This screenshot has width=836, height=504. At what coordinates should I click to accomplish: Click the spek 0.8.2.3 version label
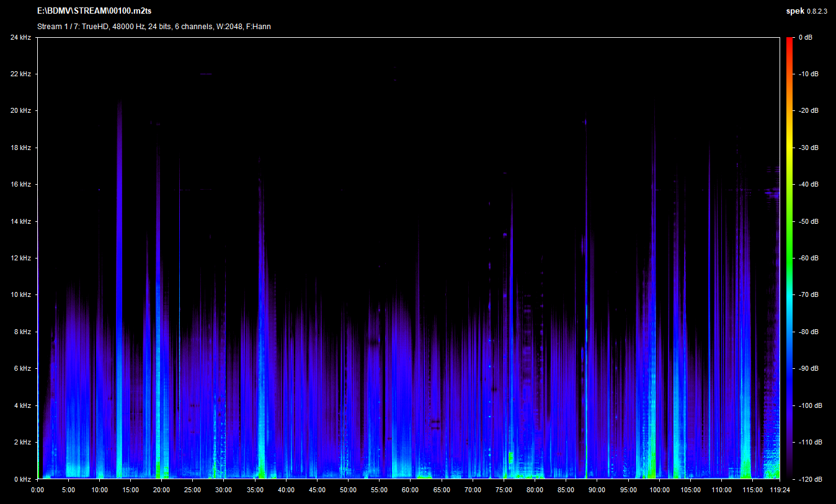pyautogui.click(x=806, y=12)
